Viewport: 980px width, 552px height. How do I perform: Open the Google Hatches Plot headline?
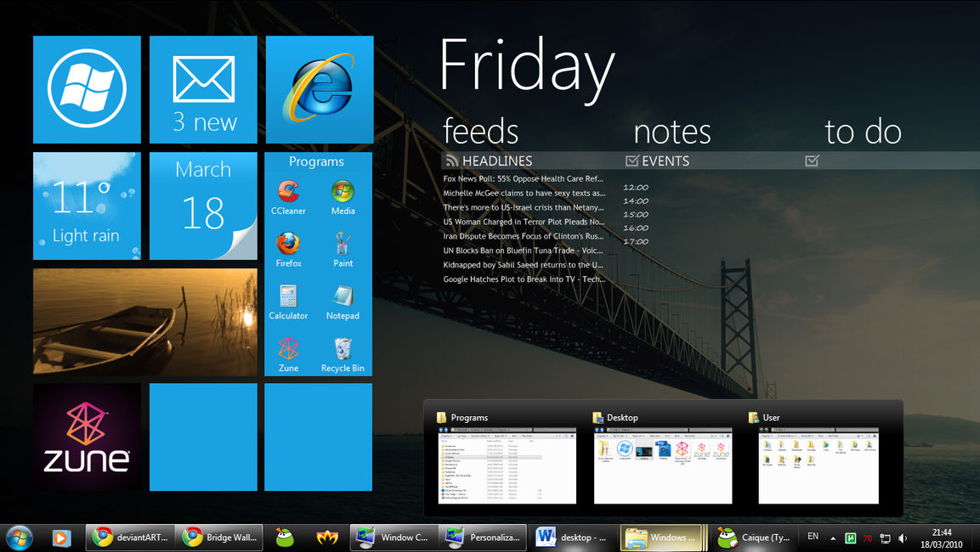tap(524, 279)
